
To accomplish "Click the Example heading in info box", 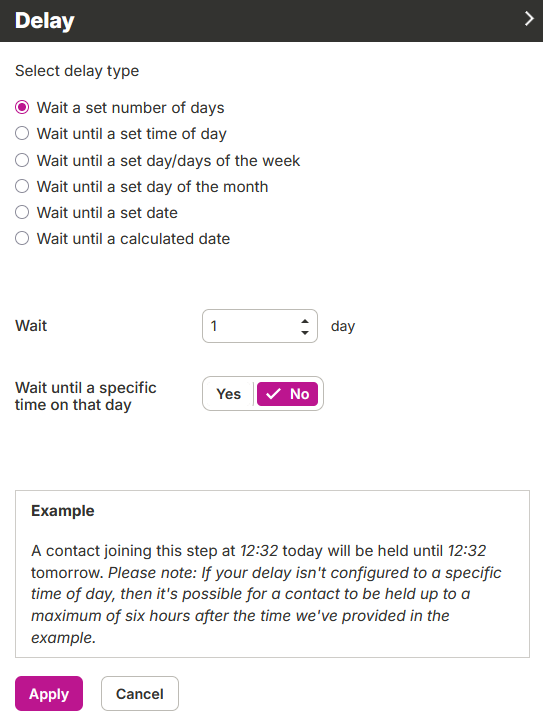I will pyautogui.click(x=63, y=511).
